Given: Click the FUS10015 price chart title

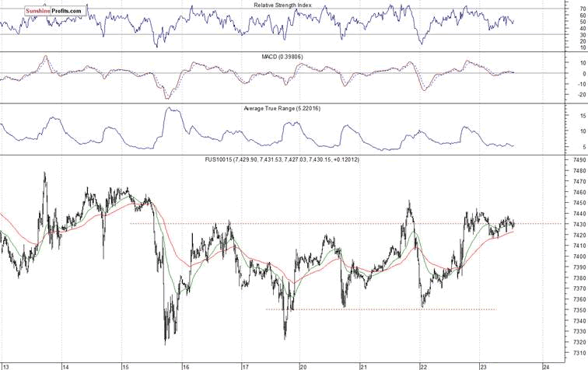Looking at the screenshot, I should 293,159.
